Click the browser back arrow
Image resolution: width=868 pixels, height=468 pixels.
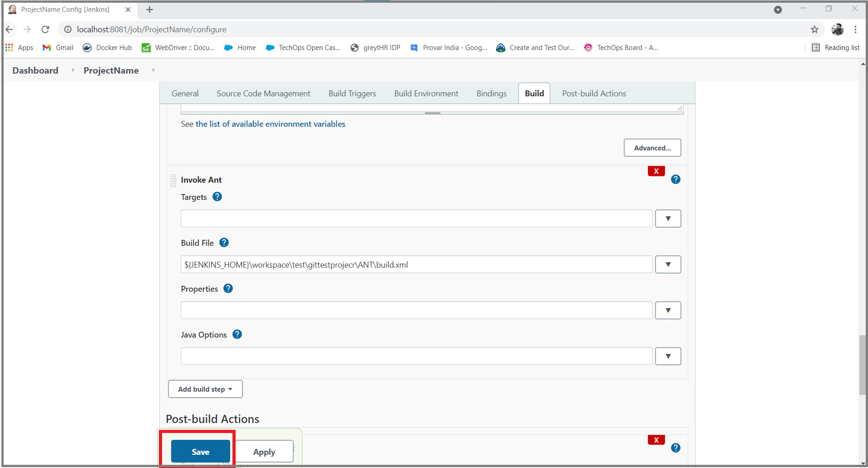[x=10, y=30]
